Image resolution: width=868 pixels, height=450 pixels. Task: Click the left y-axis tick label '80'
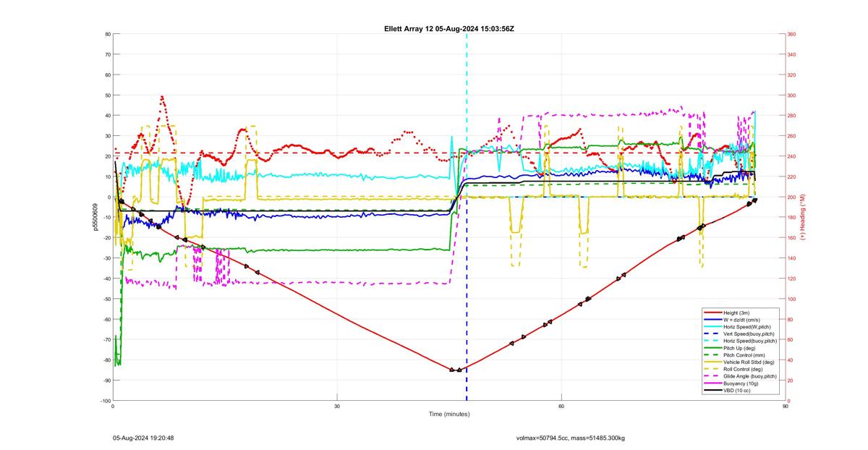(x=107, y=34)
